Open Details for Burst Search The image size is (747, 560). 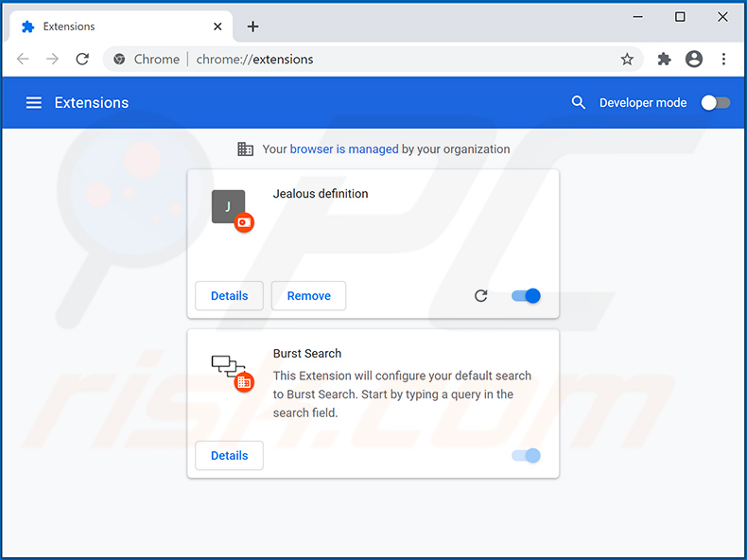(229, 455)
